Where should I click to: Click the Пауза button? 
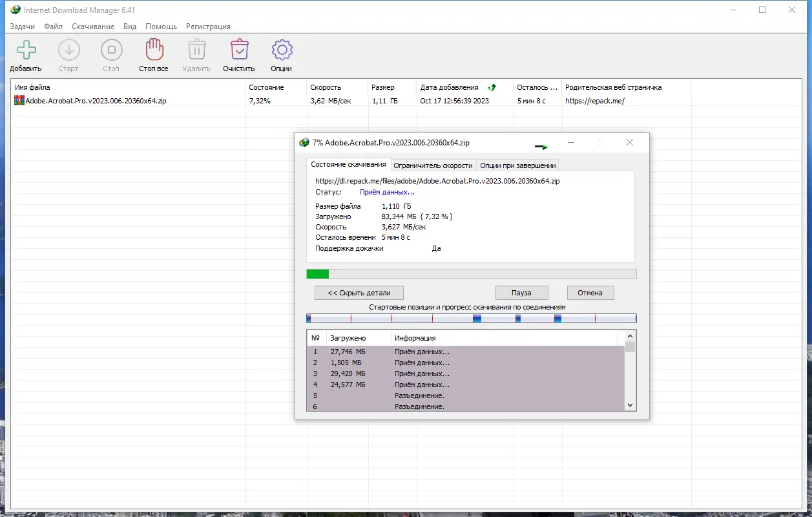(x=521, y=293)
